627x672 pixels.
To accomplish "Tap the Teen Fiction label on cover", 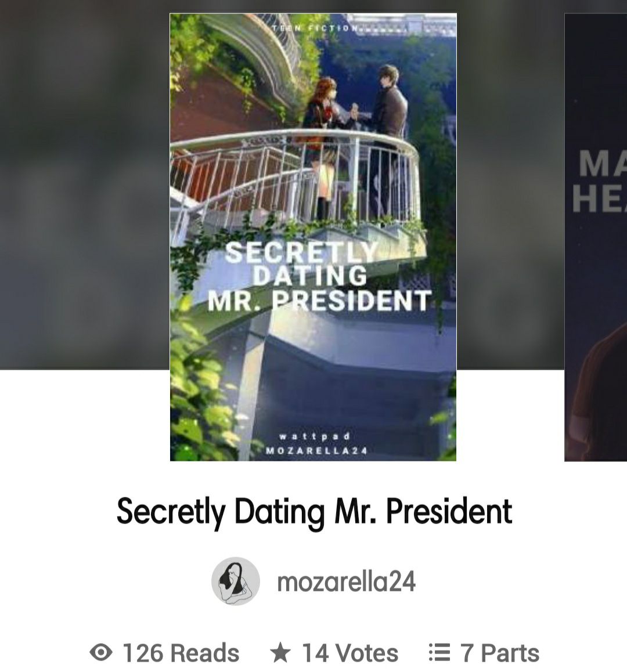I will pos(315,28).
